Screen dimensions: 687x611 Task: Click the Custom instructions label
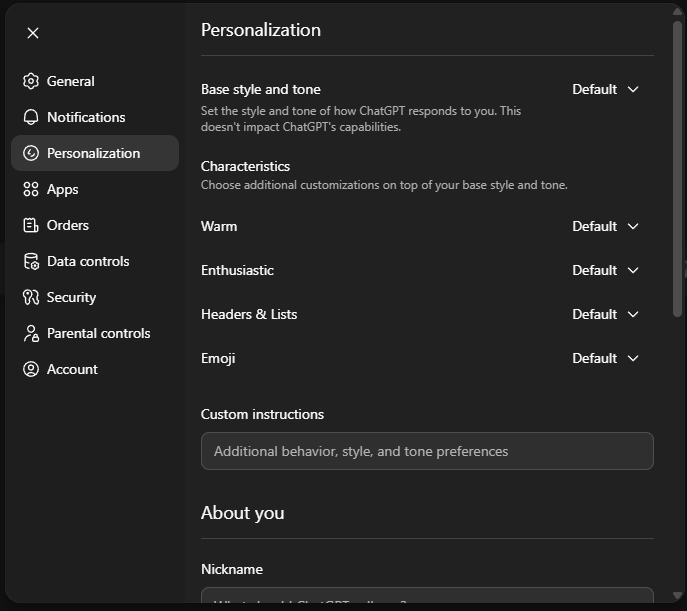tap(262, 414)
